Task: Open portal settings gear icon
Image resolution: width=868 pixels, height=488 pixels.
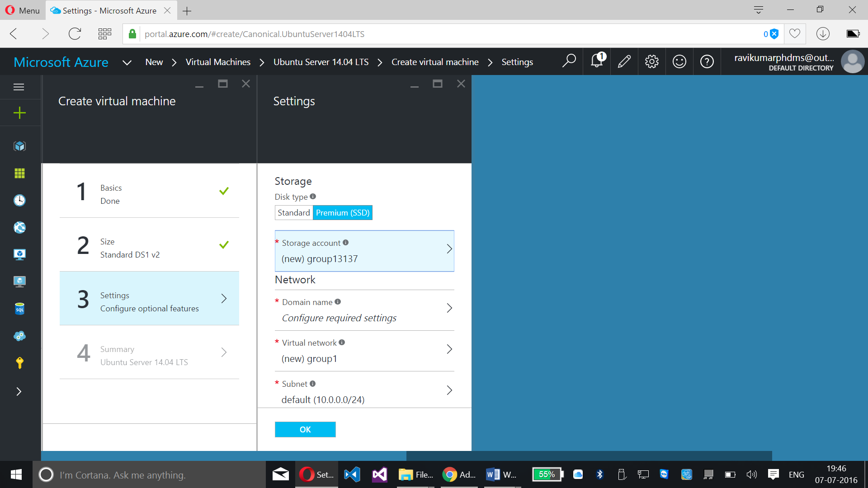Action: click(x=651, y=61)
